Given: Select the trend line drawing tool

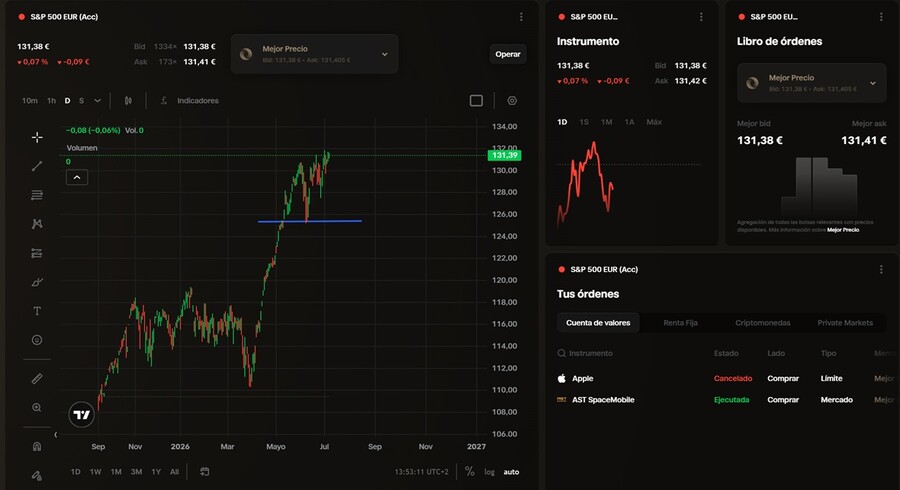Looking at the screenshot, I should [37, 166].
